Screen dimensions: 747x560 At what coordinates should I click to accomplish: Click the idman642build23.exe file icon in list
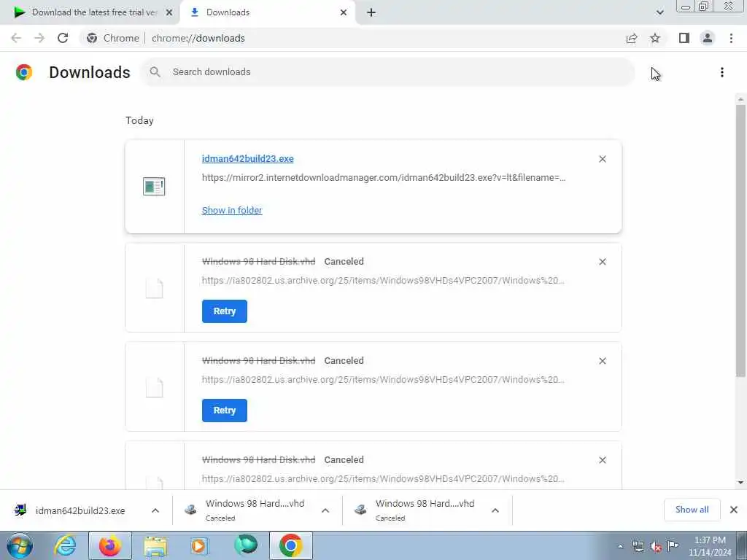point(154,187)
